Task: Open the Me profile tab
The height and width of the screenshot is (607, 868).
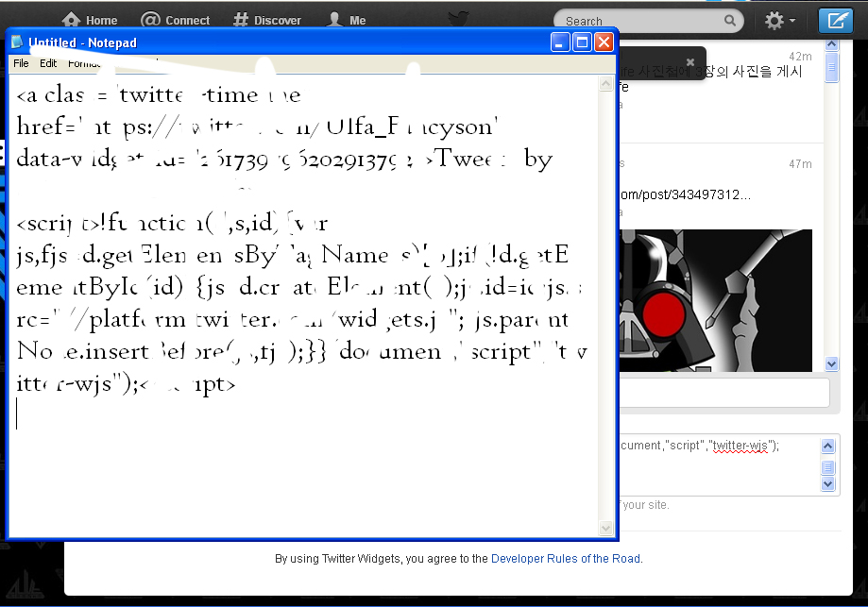Action: (347, 20)
